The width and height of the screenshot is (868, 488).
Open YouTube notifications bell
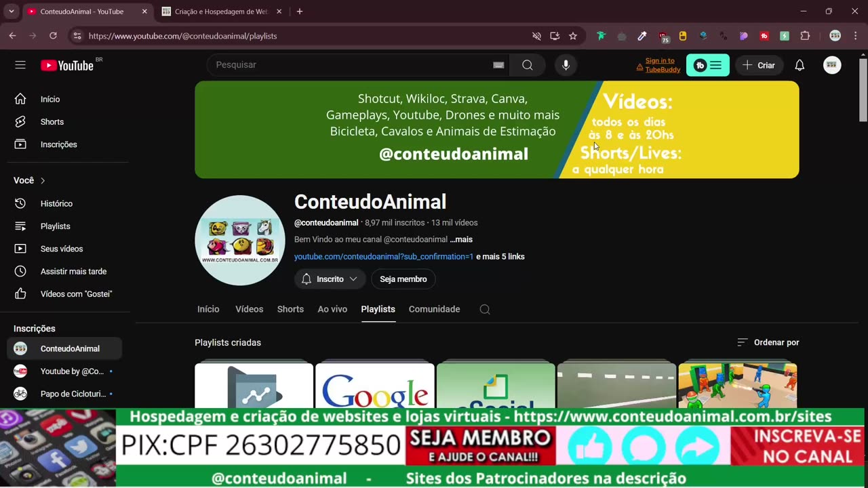point(800,65)
